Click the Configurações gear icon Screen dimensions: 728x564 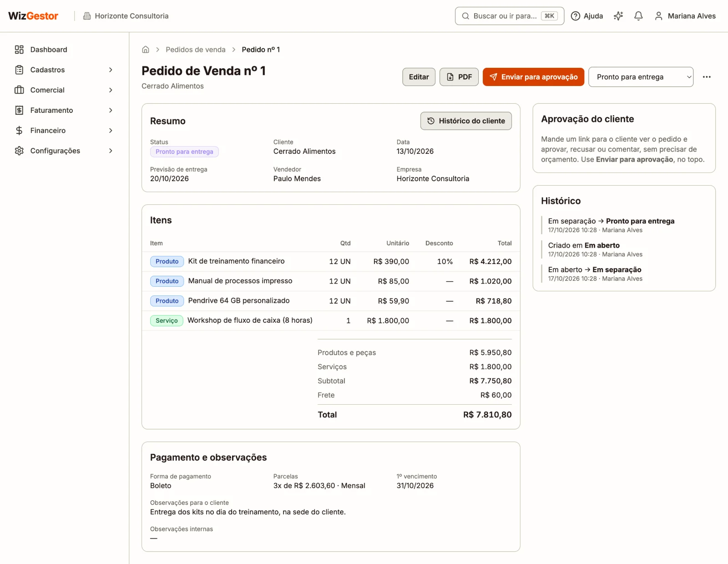[19, 151]
